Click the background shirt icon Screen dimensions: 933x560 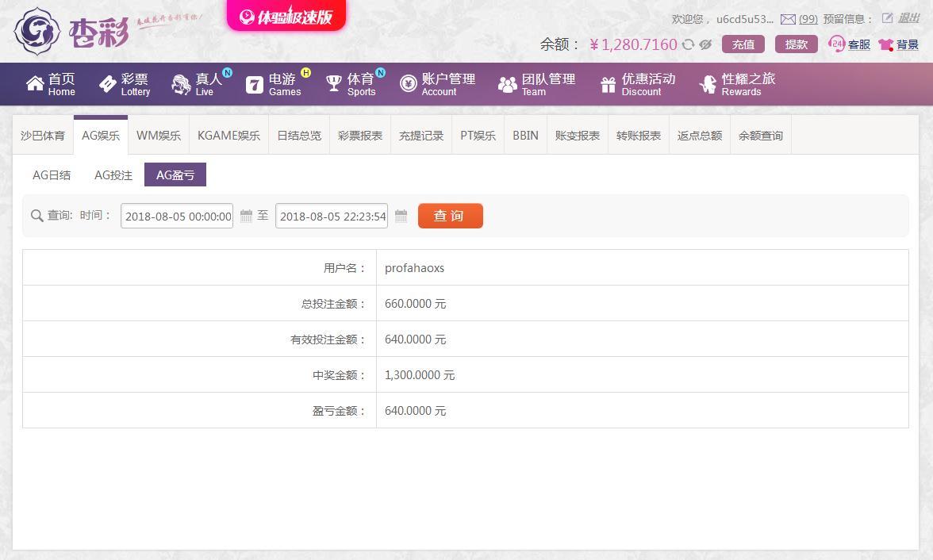click(x=885, y=44)
